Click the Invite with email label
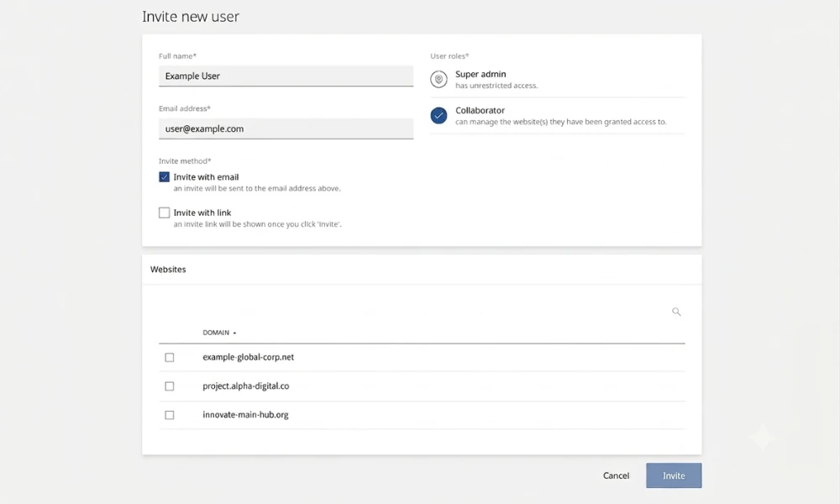Screen dimensions: 840x504 coord(207,176)
